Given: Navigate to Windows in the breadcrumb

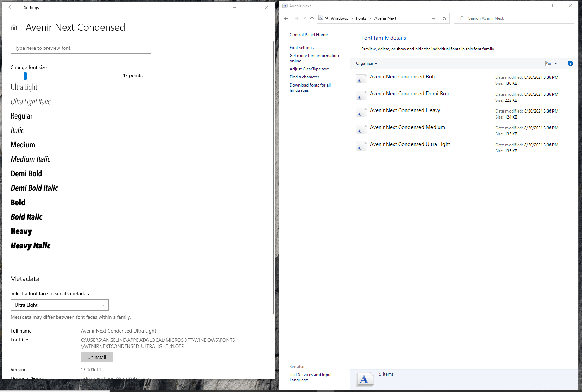Looking at the screenshot, I should [339, 18].
